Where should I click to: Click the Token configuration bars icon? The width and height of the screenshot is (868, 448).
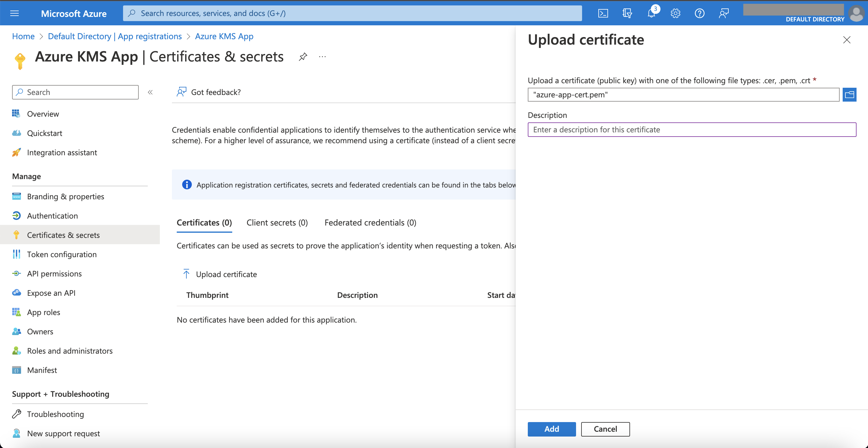[x=16, y=254]
